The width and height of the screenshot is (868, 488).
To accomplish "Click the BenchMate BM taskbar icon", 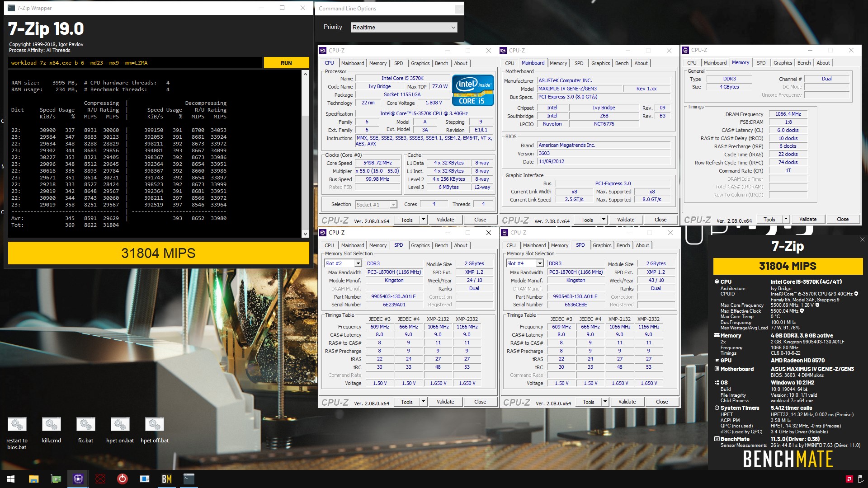I will point(166,479).
